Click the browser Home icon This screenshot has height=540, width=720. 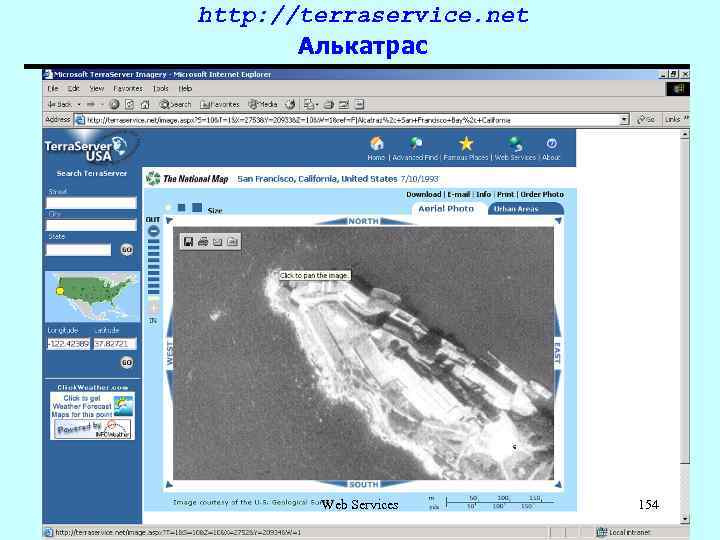pyautogui.click(x=145, y=104)
